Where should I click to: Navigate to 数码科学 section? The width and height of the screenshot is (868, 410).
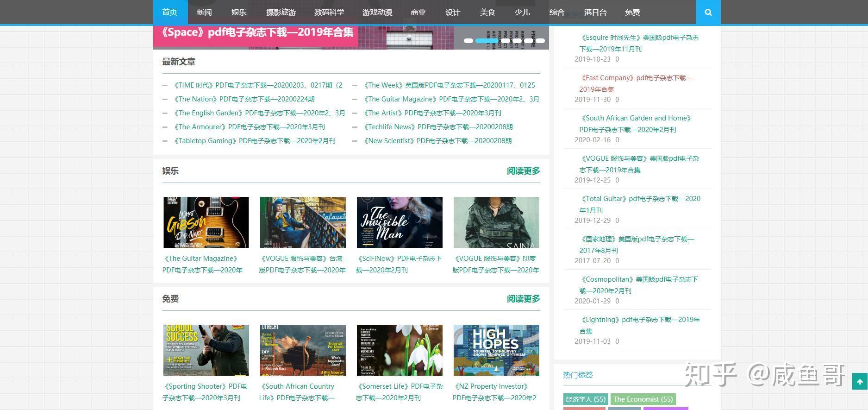pos(329,13)
